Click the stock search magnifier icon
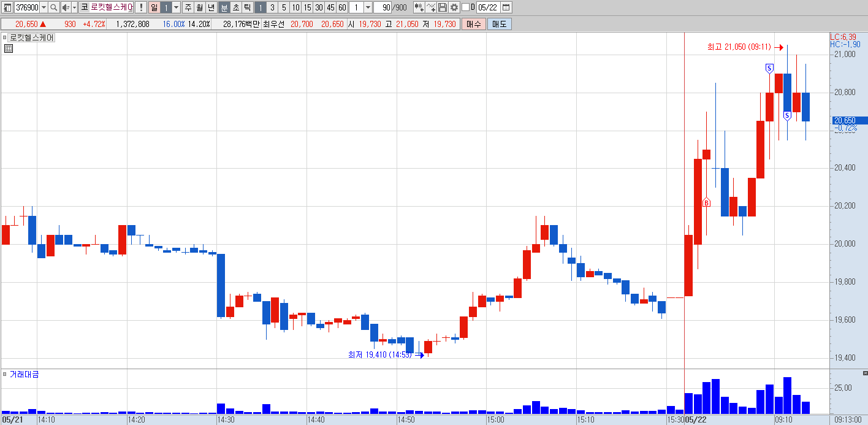Viewport: 868px width, 425px height. click(x=53, y=7)
